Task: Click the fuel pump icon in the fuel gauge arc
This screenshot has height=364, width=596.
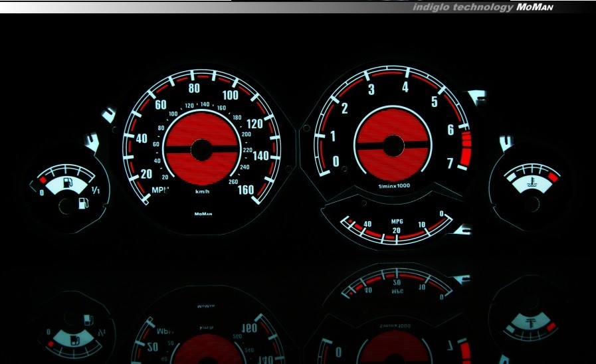Action: pyautogui.click(x=68, y=183)
